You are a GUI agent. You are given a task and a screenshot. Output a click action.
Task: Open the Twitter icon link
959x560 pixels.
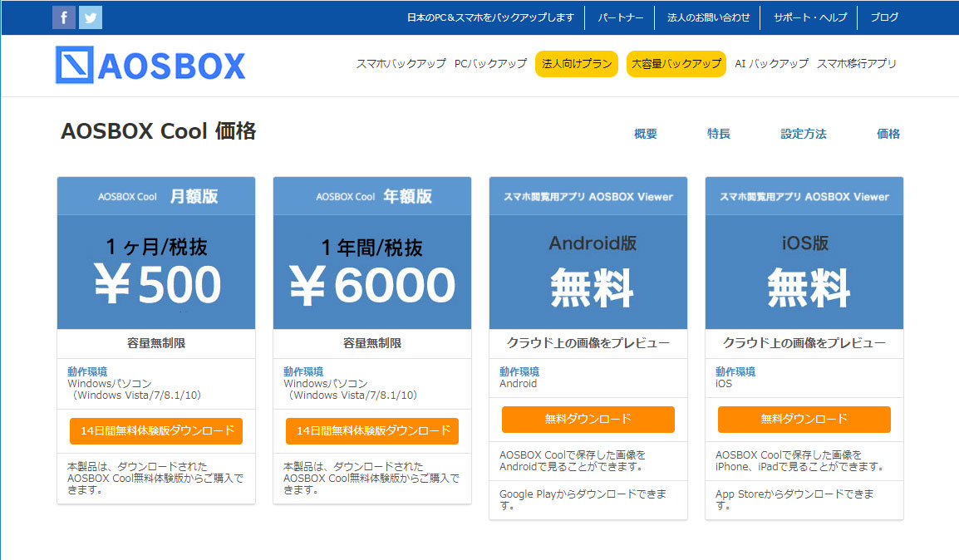[91, 17]
